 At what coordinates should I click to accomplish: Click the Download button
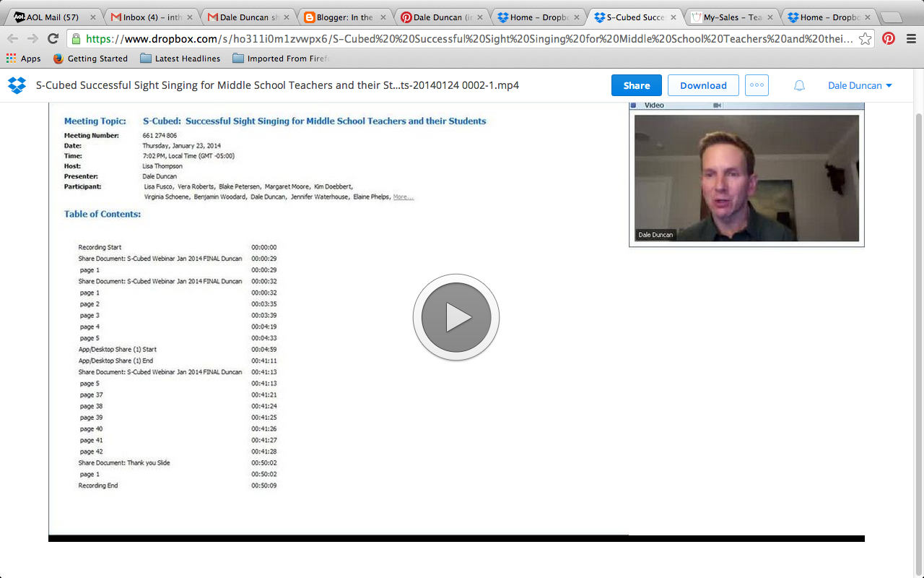pos(702,85)
